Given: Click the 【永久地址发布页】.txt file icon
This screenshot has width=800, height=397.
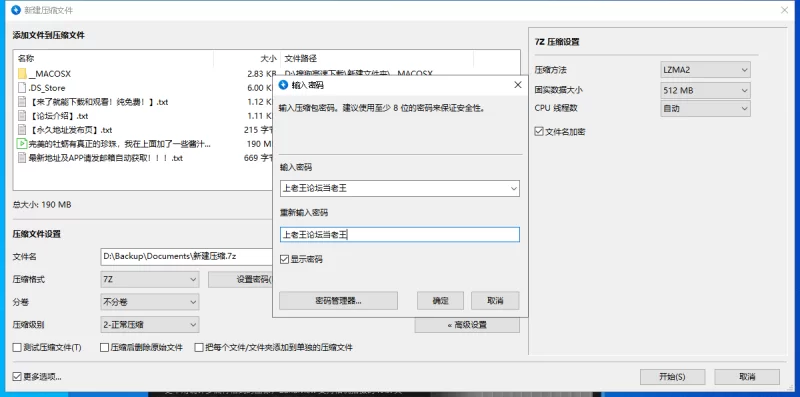Looking at the screenshot, I should click(x=22, y=130).
